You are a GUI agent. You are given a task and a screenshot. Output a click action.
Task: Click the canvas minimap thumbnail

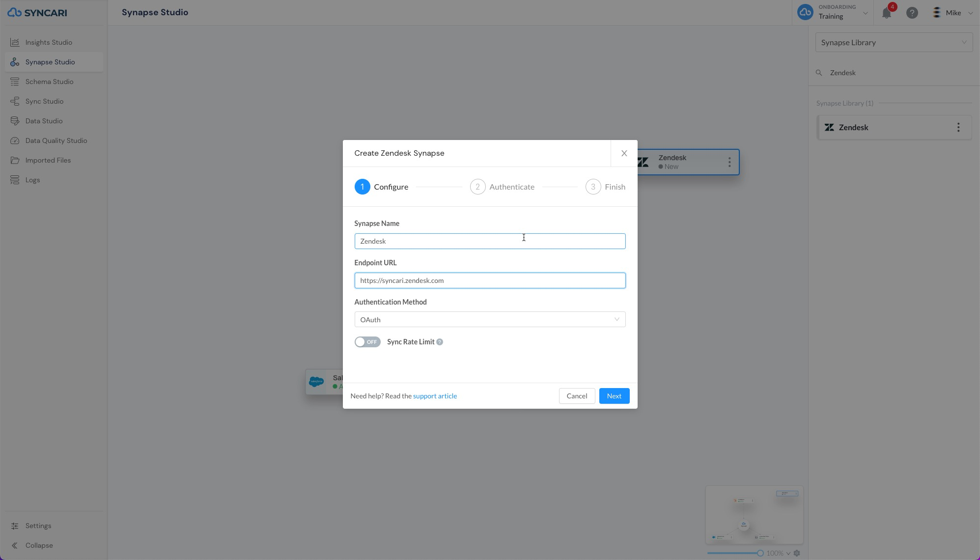tap(755, 515)
